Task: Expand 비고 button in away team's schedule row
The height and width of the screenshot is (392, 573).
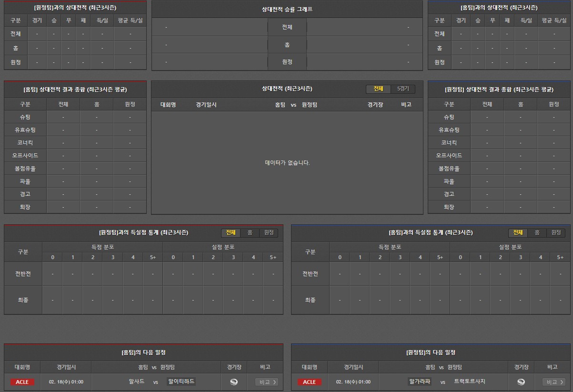Action: [x=553, y=382]
